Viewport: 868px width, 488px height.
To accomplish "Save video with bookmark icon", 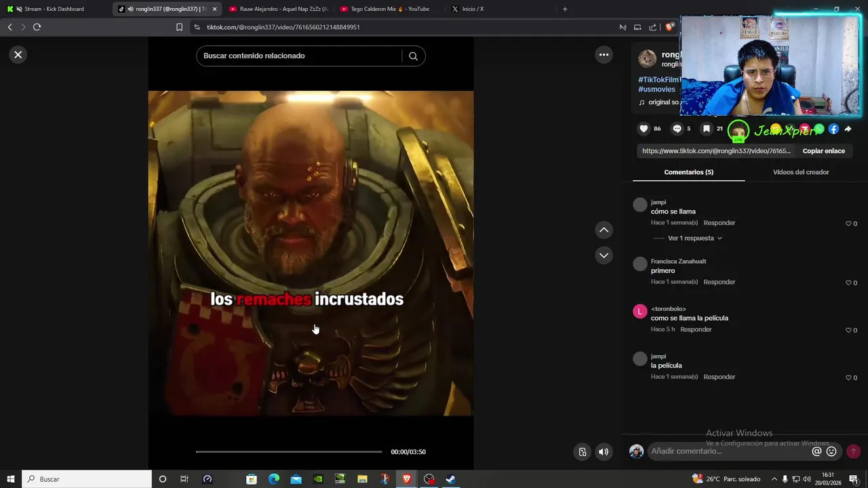I will coord(706,129).
